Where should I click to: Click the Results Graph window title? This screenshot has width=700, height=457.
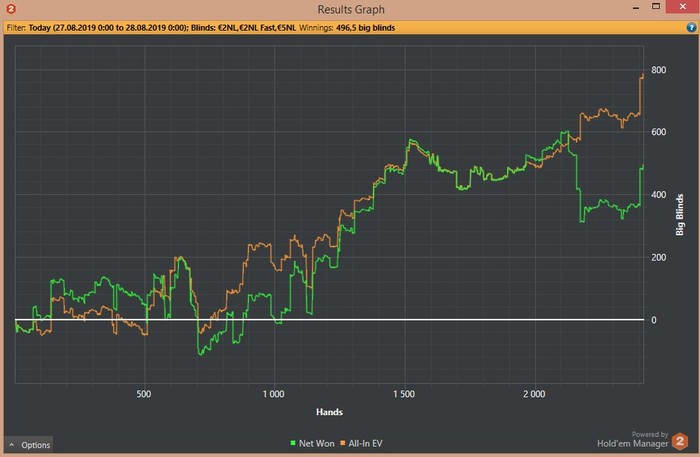click(351, 9)
